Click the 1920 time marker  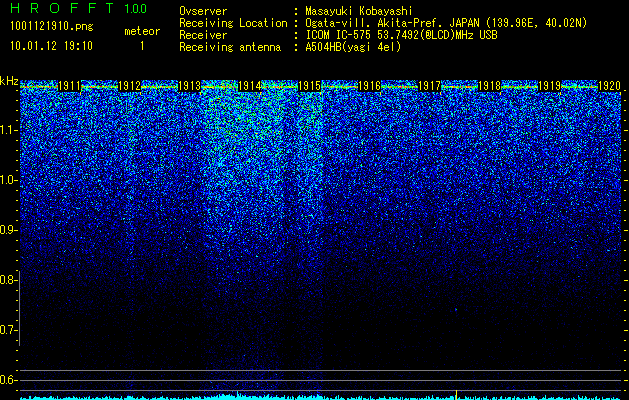pyautogui.click(x=609, y=86)
